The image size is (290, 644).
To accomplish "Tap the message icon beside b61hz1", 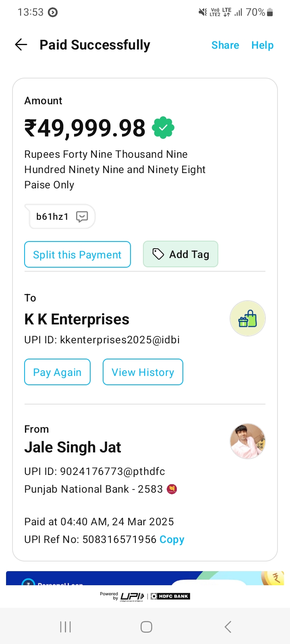I will pyautogui.click(x=82, y=217).
